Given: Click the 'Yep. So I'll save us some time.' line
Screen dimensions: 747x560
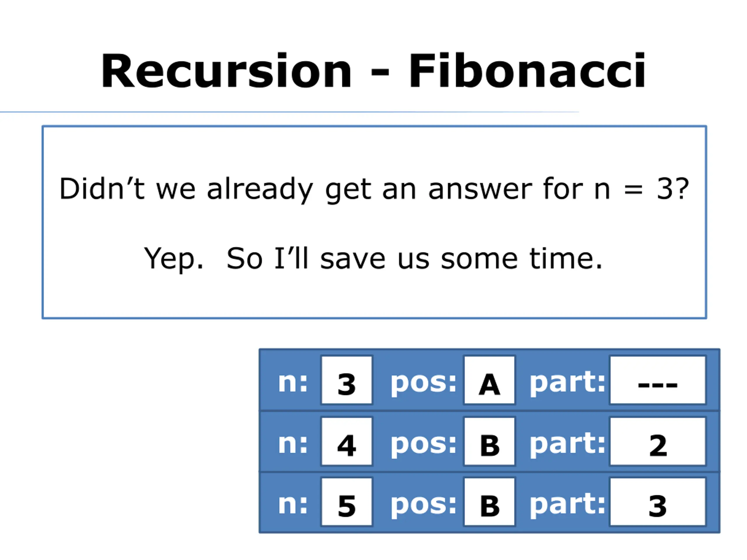Looking at the screenshot, I should pyautogui.click(x=373, y=259).
